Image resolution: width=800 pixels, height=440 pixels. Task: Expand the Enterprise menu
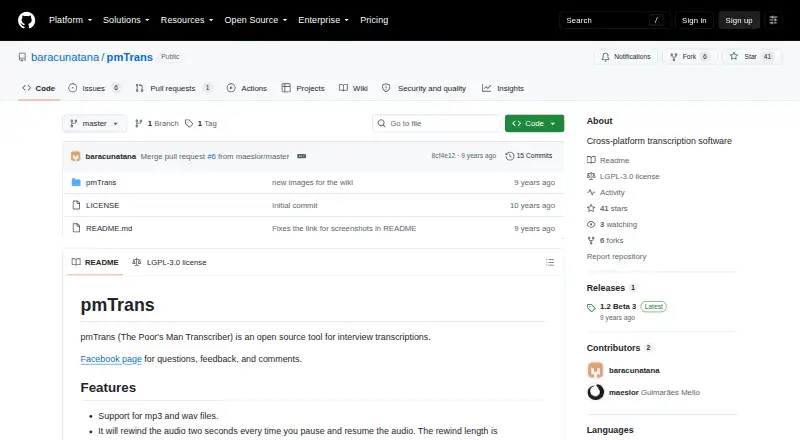point(323,20)
